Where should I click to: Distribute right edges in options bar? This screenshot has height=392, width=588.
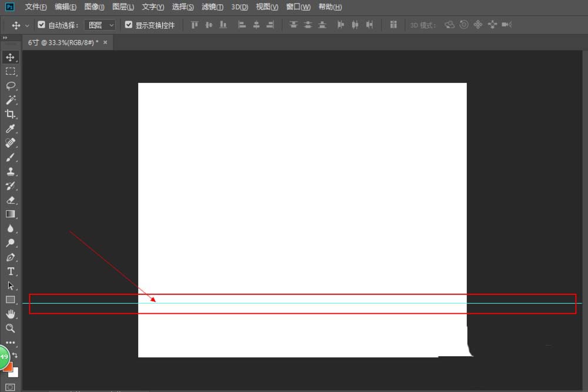pyautogui.click(x=369, y=25)
